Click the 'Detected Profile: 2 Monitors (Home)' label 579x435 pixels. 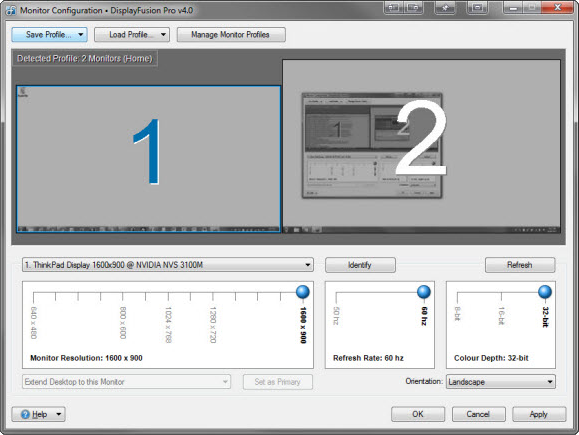(x=85, y=58)
